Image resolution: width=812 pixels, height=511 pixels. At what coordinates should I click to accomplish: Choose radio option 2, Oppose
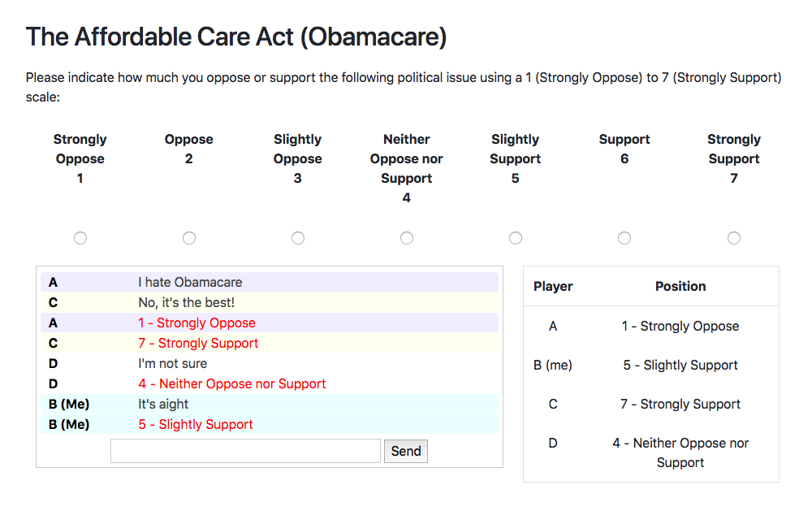(189, 238)
